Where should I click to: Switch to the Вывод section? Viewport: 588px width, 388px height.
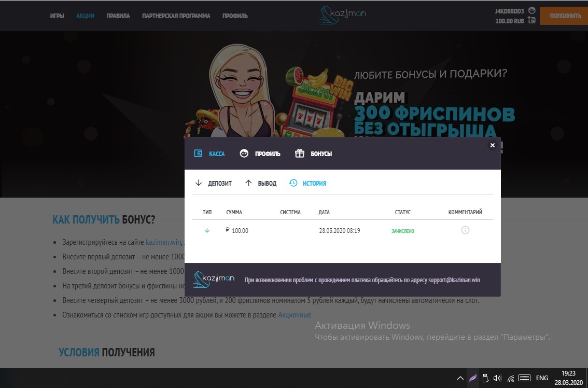[261, 184]
